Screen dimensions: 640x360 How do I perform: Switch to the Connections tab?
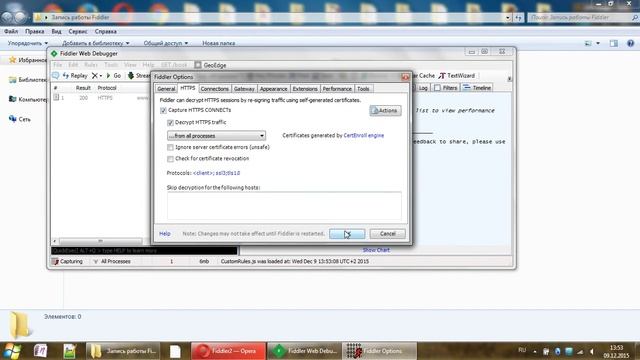(214, 89)
